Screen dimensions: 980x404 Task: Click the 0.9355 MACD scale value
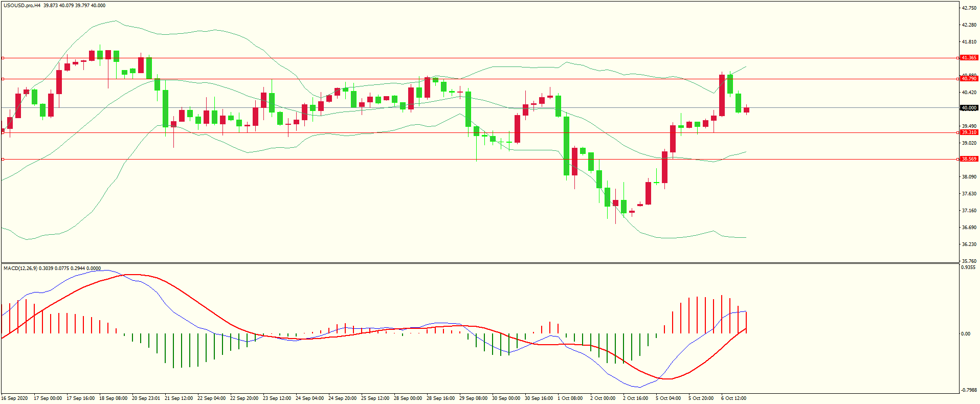[969, 267]
